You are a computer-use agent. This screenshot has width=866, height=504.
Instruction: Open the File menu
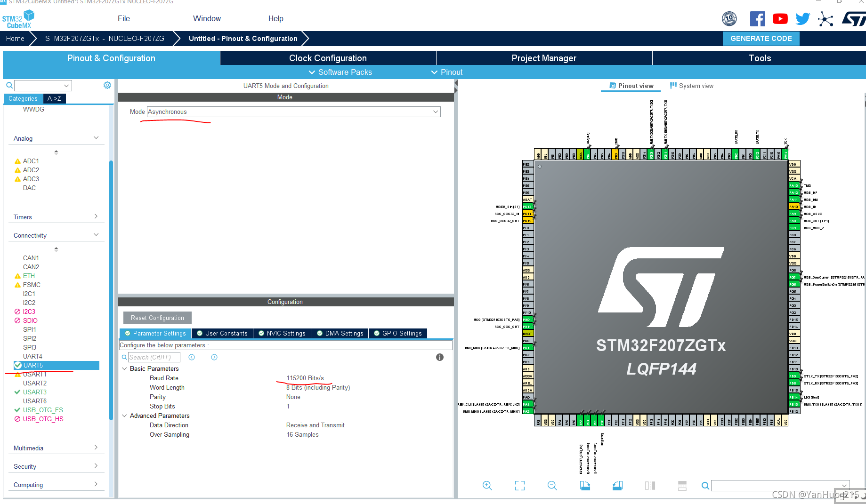point(124,18)
